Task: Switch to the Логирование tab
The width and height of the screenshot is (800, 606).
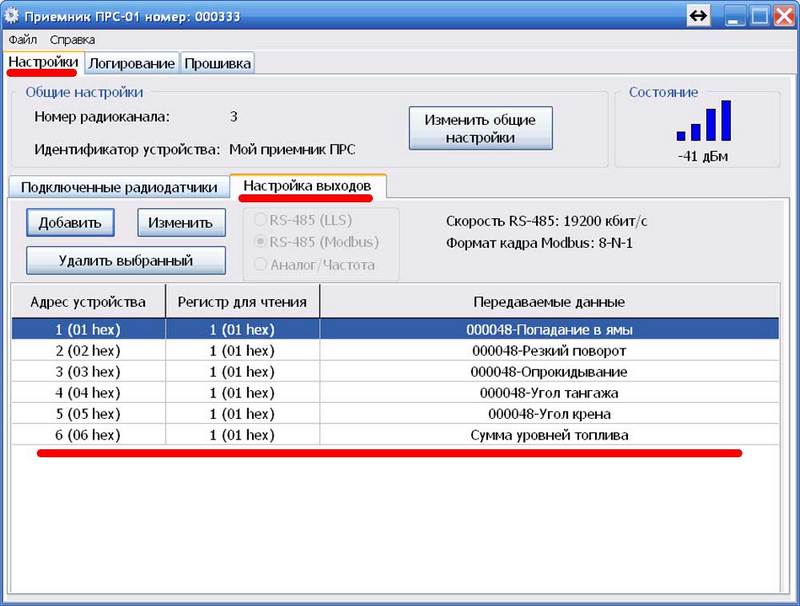Action: pyautogui.click(x=132, y=63)
